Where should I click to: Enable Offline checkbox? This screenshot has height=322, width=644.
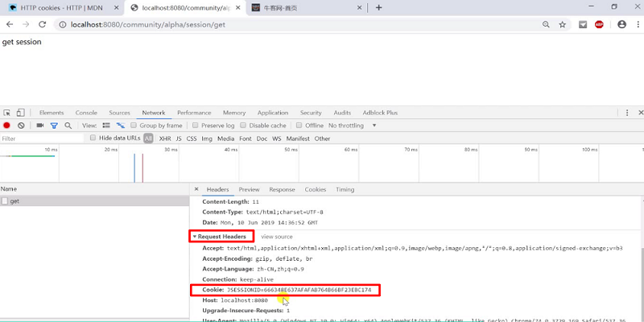tap(299, 125)
